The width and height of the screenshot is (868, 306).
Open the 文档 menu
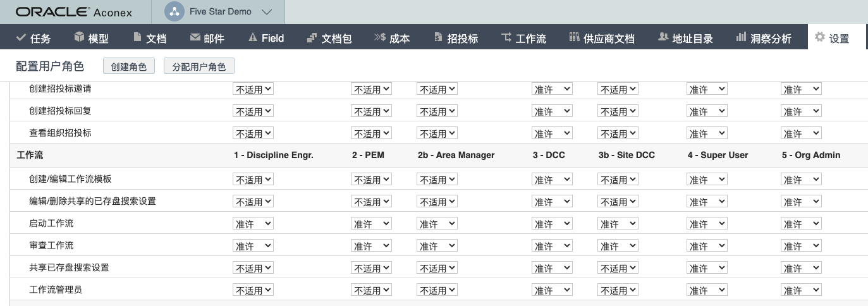coord(150,38)
